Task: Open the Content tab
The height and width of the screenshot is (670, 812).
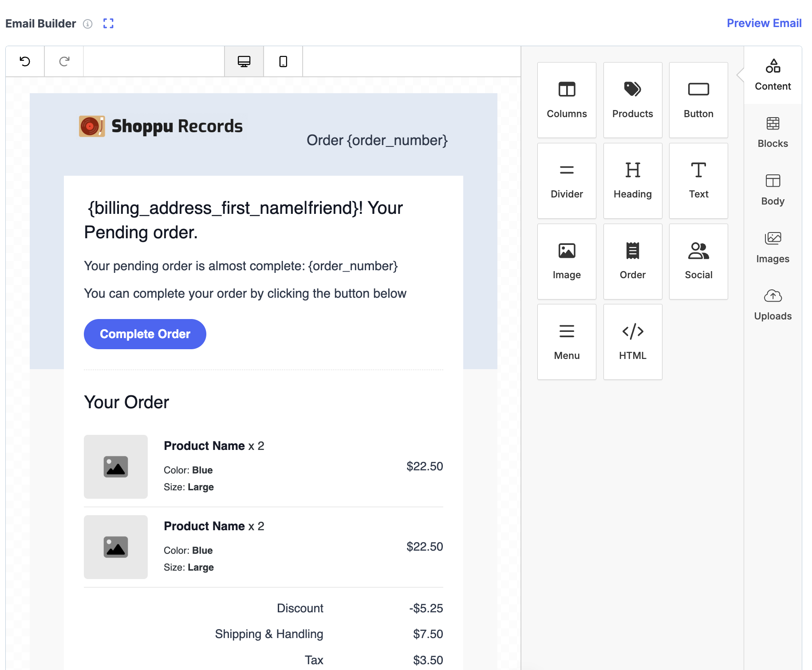Action: (x=773, y=75)
